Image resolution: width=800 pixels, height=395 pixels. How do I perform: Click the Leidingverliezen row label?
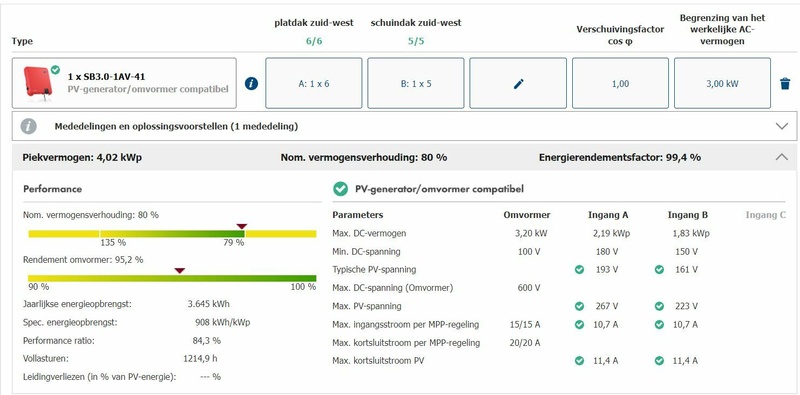99,377
